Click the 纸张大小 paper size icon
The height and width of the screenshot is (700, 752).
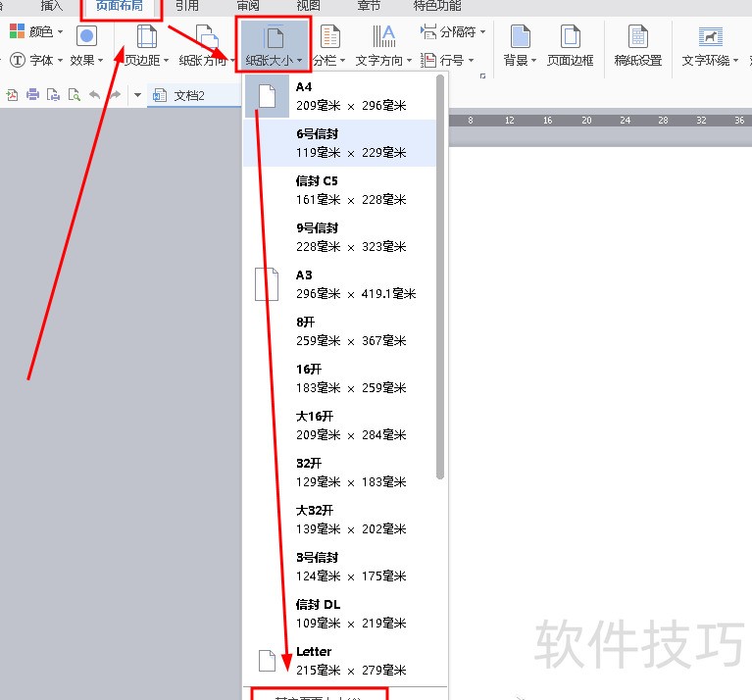(x=274, y=37)
